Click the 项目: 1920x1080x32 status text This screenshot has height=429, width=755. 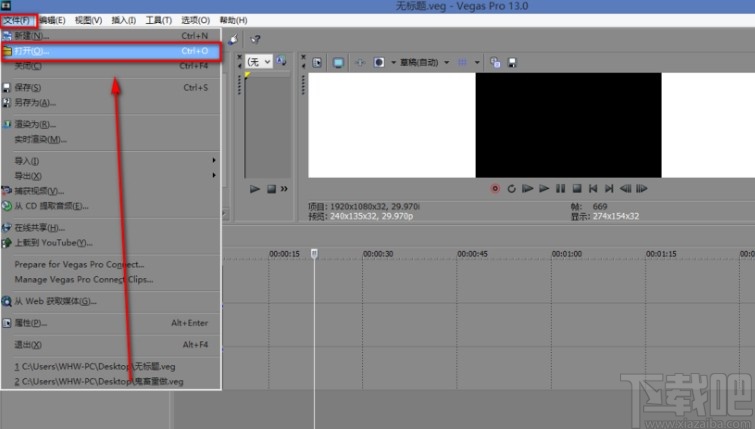(x=364, y=207)
